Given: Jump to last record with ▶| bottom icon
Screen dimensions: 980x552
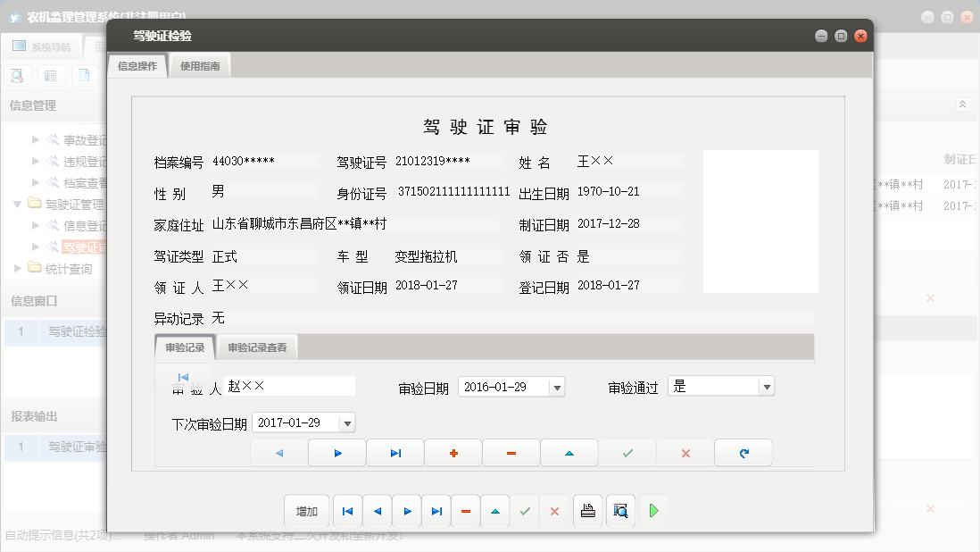Looking at the screenshot, I should coord(436,511).
